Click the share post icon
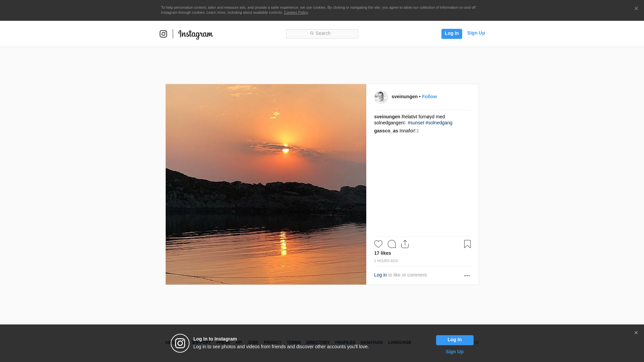The height and width of the screenshot is (362, 644). pyautogui.click(x=405, y=244)
